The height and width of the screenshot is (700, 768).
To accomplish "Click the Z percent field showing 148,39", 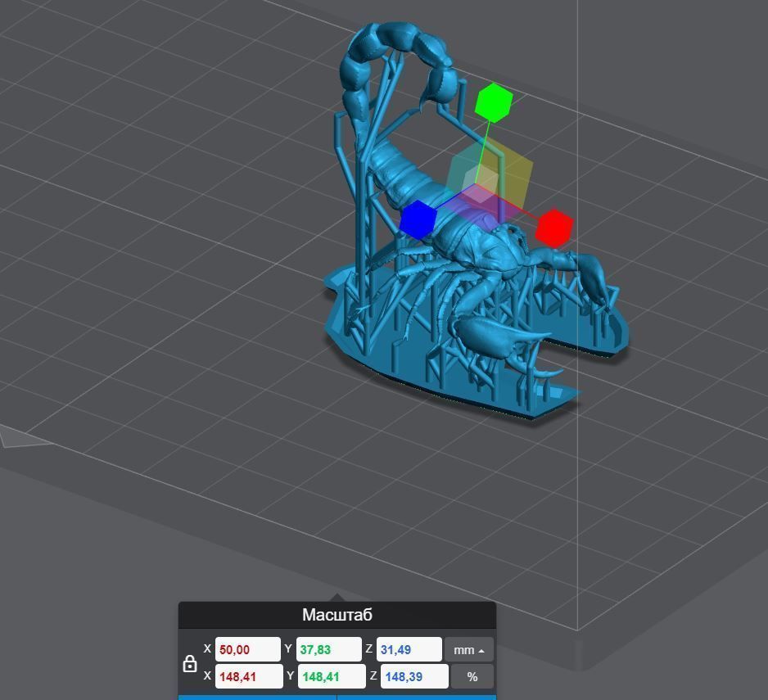I will (414, 676).
